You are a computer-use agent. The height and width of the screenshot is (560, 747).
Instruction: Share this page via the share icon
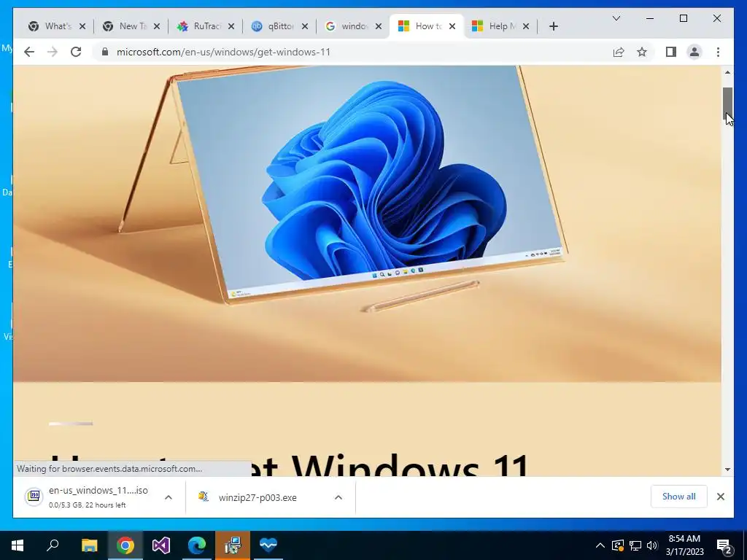pos(619,52)
